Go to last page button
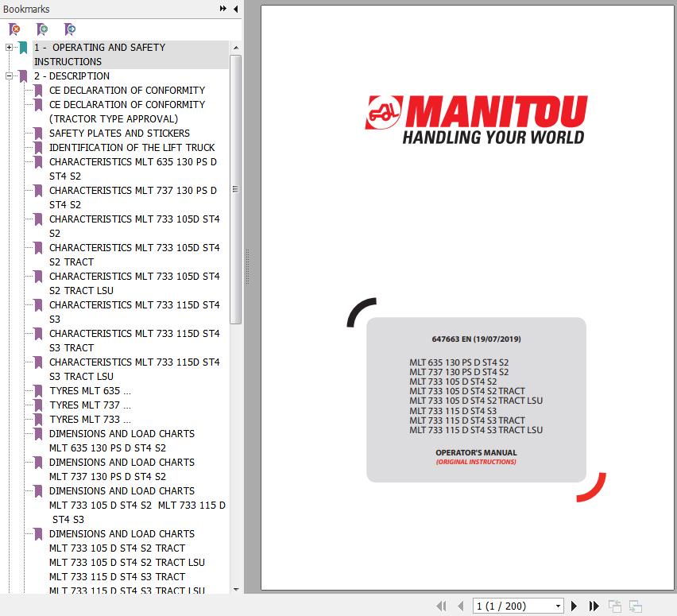 pyautogui.click(x=594, y=606)
